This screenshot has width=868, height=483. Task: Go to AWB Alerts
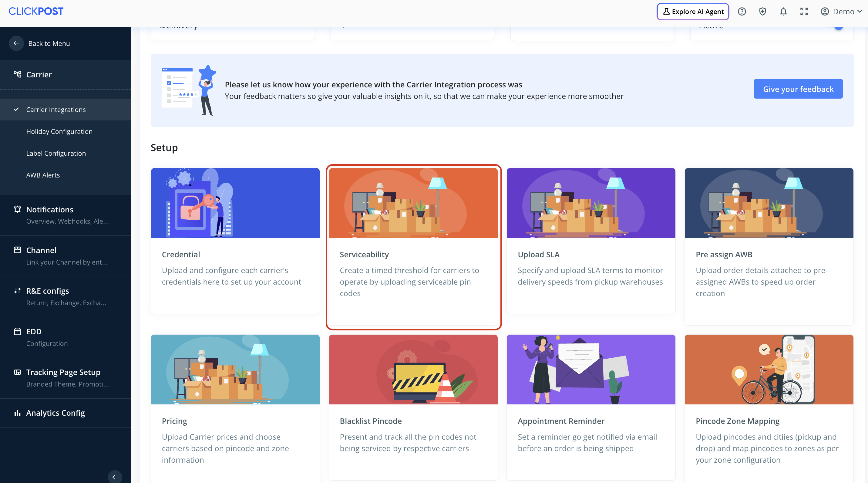[x=43, y=175]
